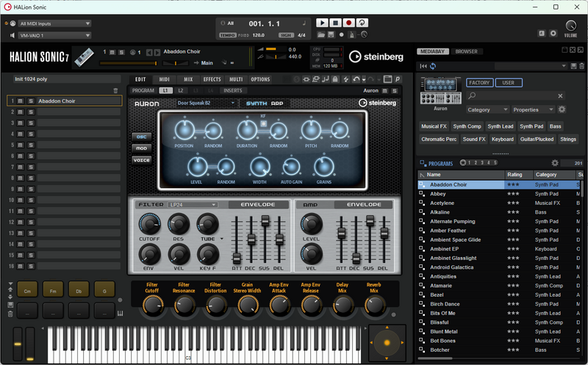Image resolution: width=588 pixels, height=365 pixels.
Task: Open the Properties filter dropdown
Action: [x=533, y=109]
